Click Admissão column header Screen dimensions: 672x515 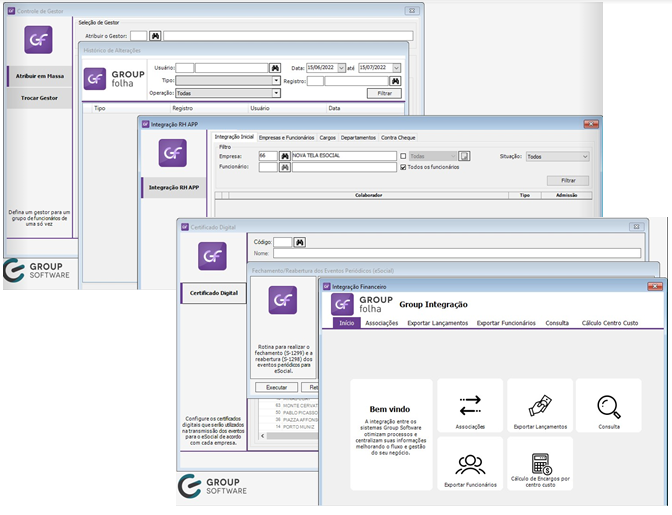[567, 195]
